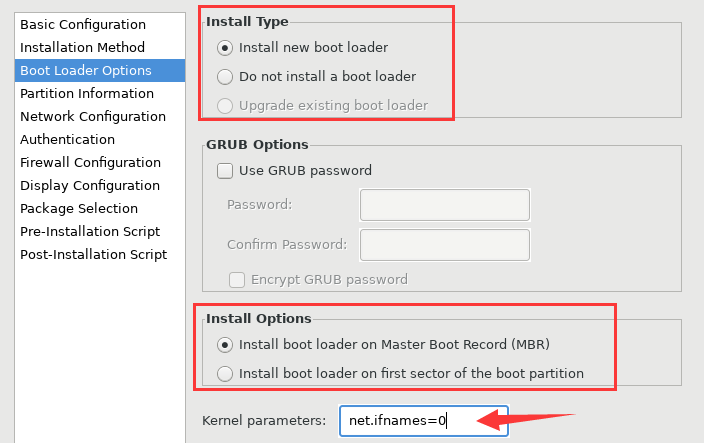Click the Confirm Password input field

point(444,244)
